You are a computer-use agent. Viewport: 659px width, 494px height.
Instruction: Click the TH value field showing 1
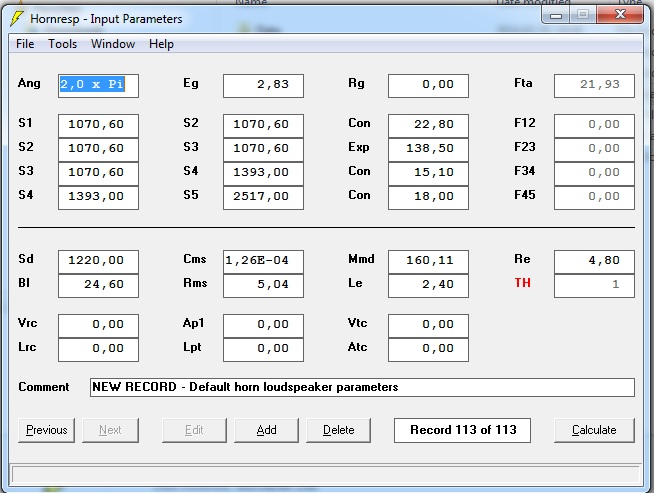[x=594, y=285]
